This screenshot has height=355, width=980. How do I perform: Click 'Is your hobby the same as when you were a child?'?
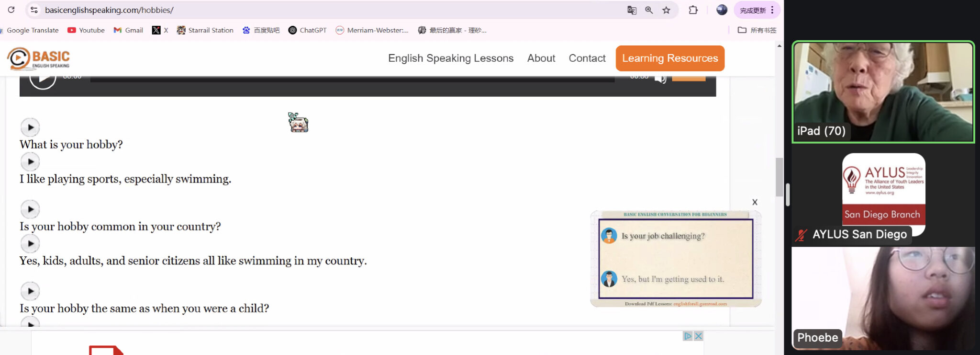click(x=145, y=309)
